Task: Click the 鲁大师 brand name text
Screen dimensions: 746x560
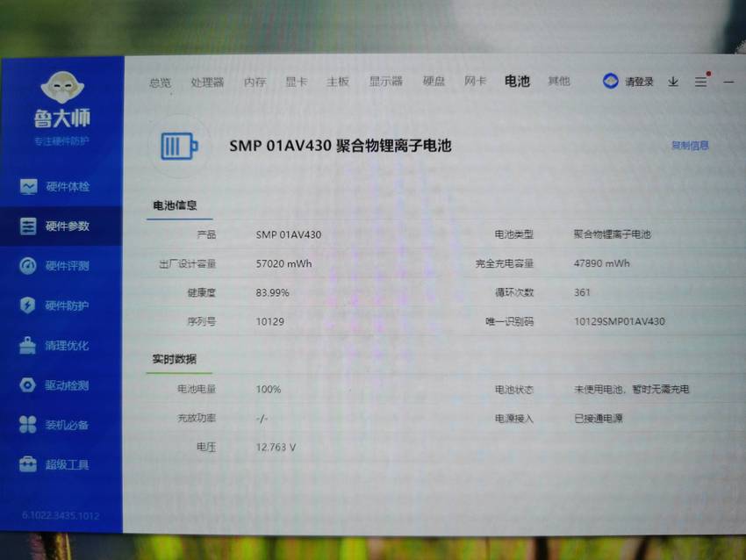Action: point(62,118)
